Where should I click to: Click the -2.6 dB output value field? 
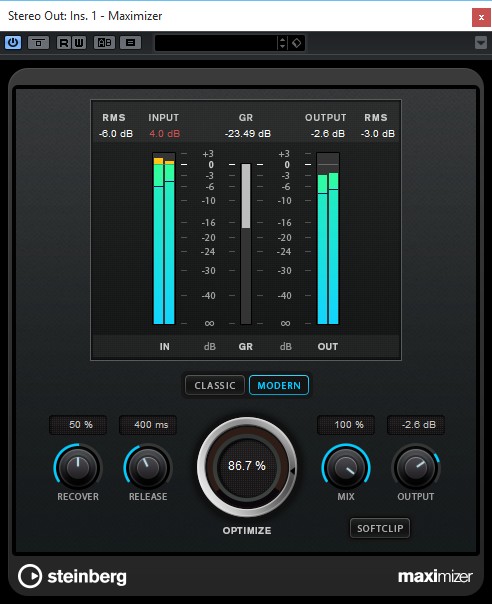point(416,425)
